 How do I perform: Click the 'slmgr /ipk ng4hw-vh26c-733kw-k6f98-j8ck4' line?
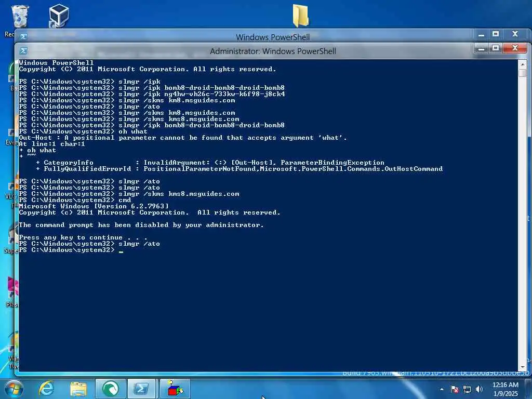coord(152,94)
